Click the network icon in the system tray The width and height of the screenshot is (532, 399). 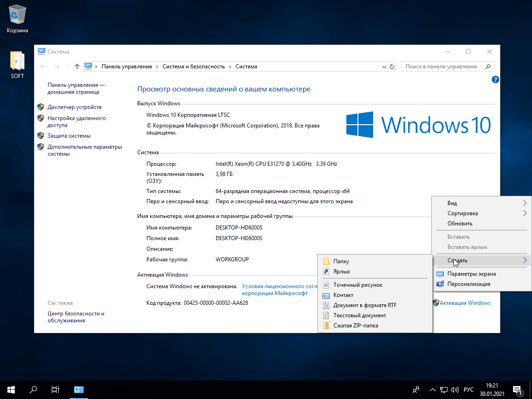coord(444,390)
